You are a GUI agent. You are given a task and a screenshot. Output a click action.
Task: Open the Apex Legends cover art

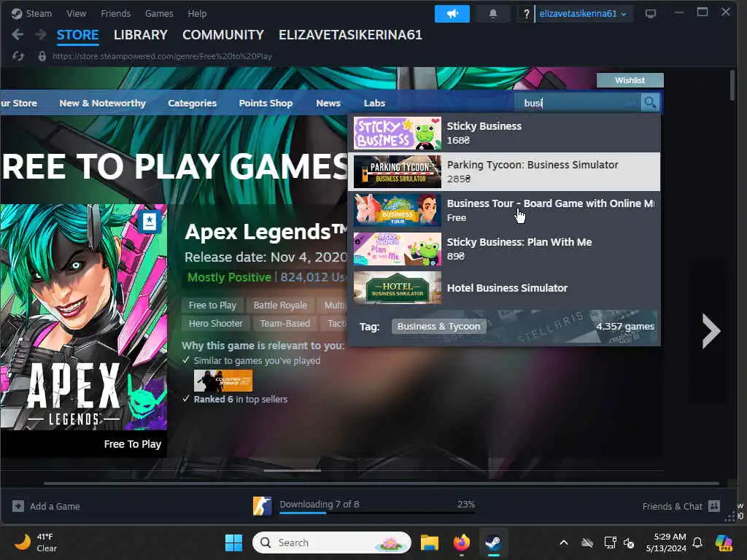(x=83, y=317)
